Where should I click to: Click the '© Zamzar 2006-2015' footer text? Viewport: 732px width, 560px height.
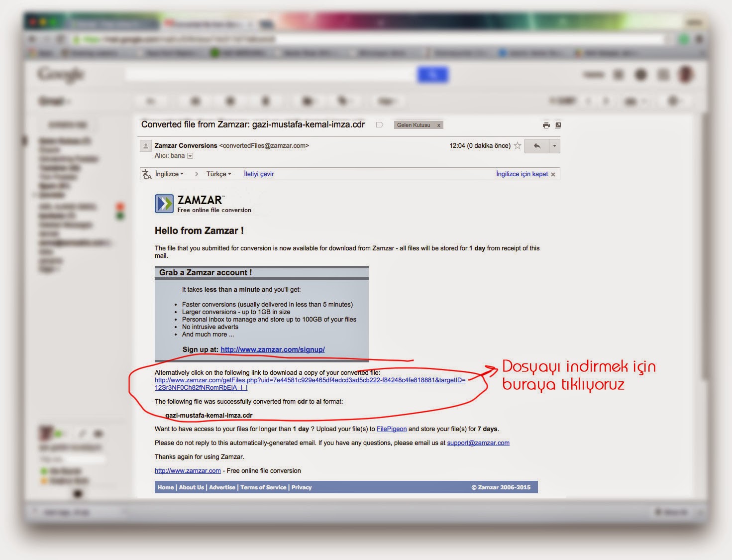pos(501,487)
